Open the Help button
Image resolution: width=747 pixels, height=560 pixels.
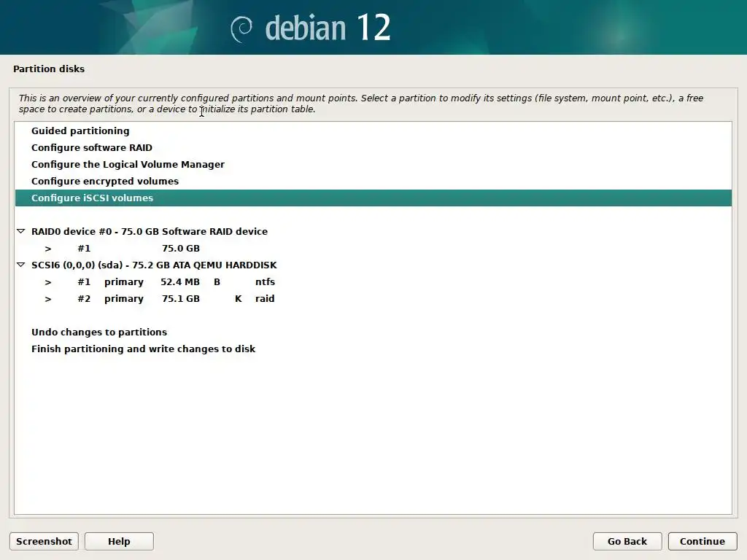(119, 542)
